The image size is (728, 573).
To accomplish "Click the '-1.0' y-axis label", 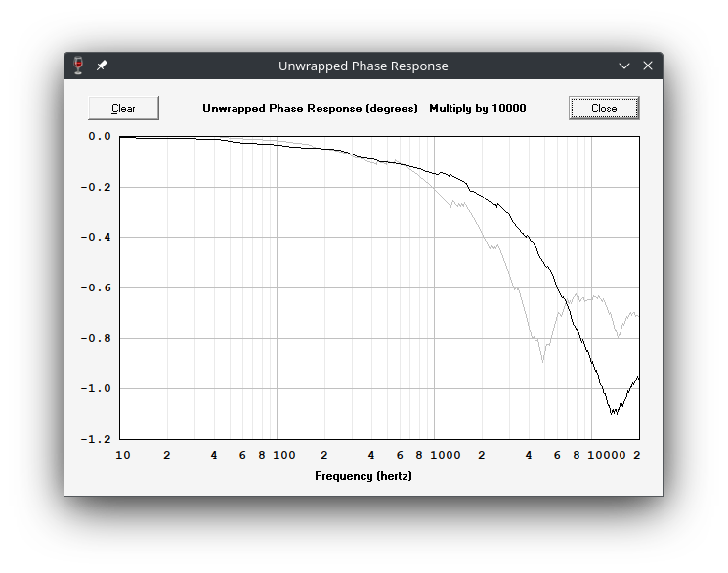I will tap(96, 388).
